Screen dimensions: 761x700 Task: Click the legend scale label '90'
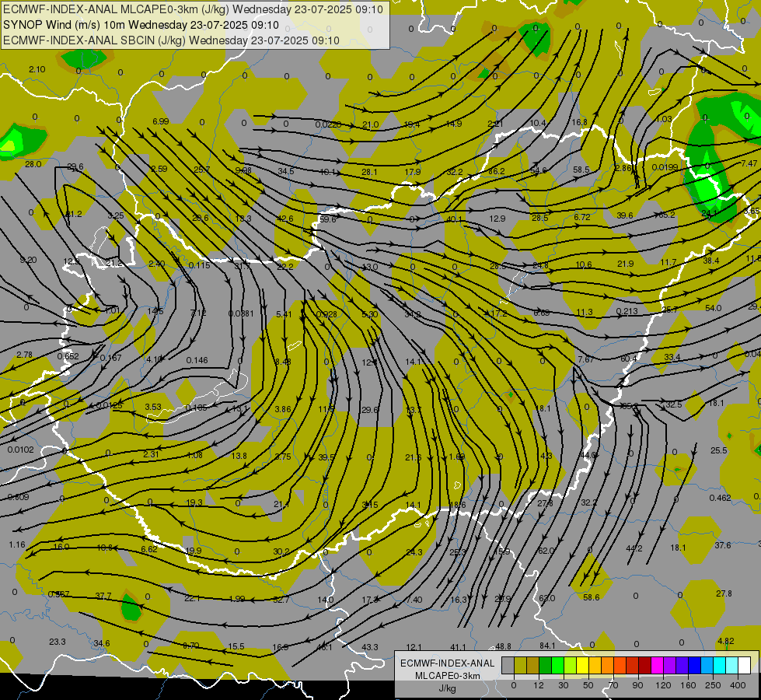[637, 685]
